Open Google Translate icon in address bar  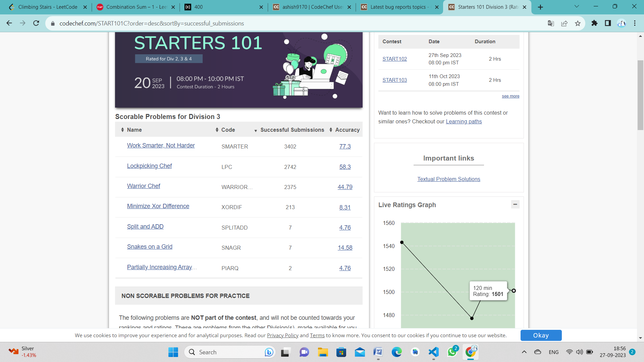pos(551,23)
